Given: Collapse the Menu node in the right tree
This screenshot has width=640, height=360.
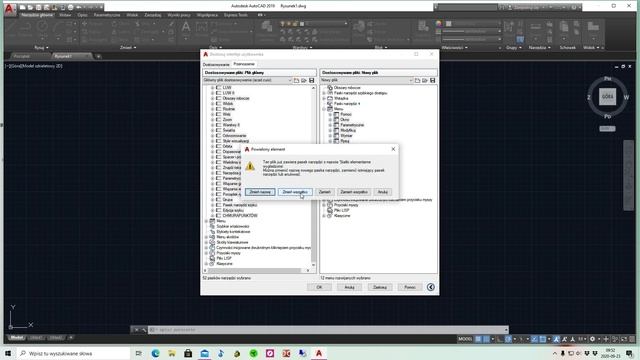Looking at the screenshot, I should tap(324, 109).
